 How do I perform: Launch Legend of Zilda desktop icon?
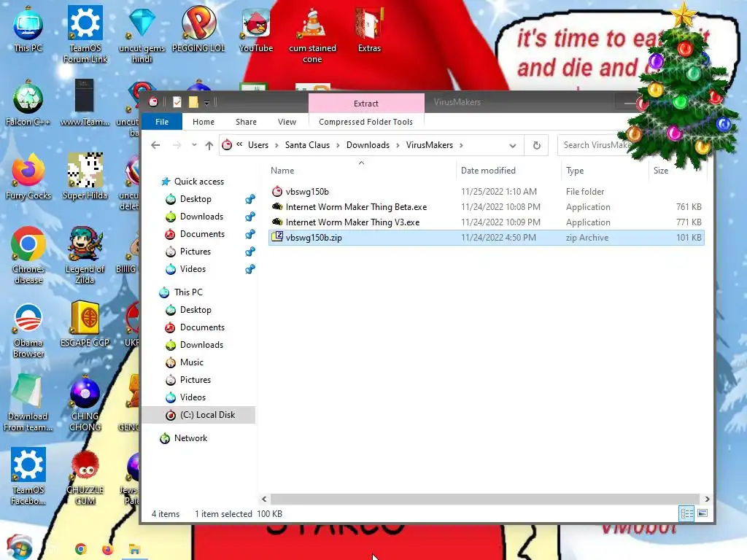(x=85, y=255)
